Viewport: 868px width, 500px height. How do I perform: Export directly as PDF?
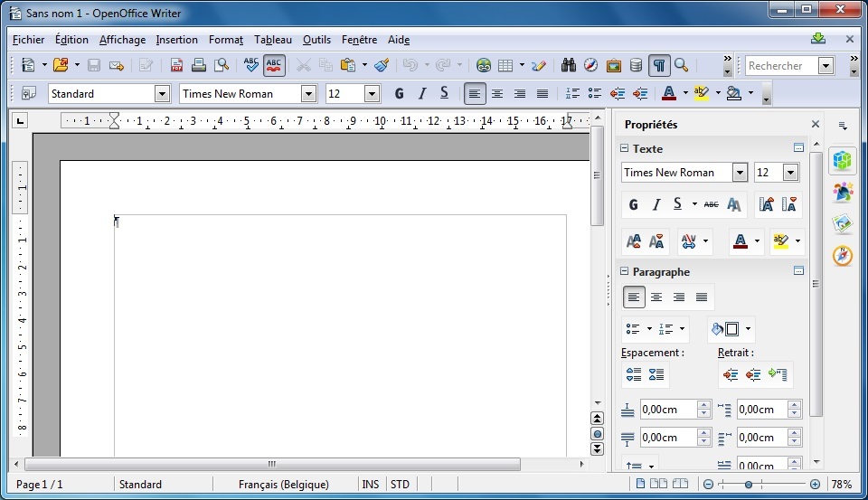pos(176,65)
